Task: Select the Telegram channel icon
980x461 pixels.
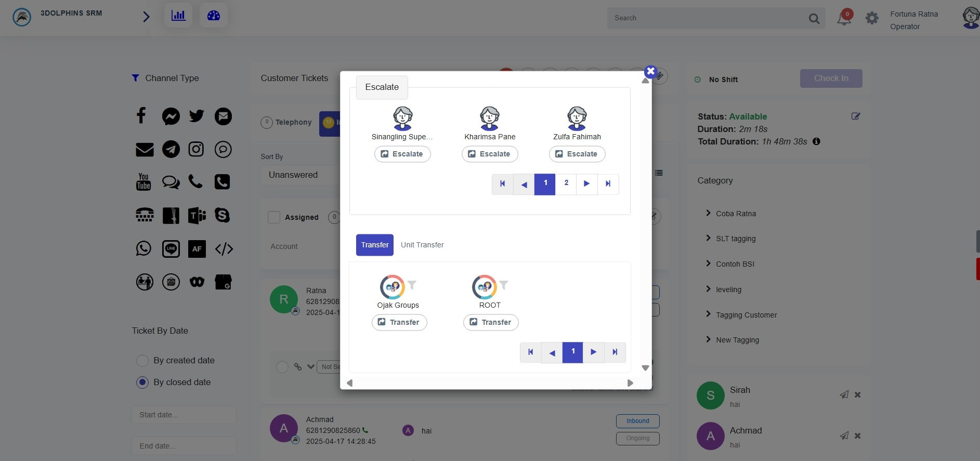Action: (171, 150)
